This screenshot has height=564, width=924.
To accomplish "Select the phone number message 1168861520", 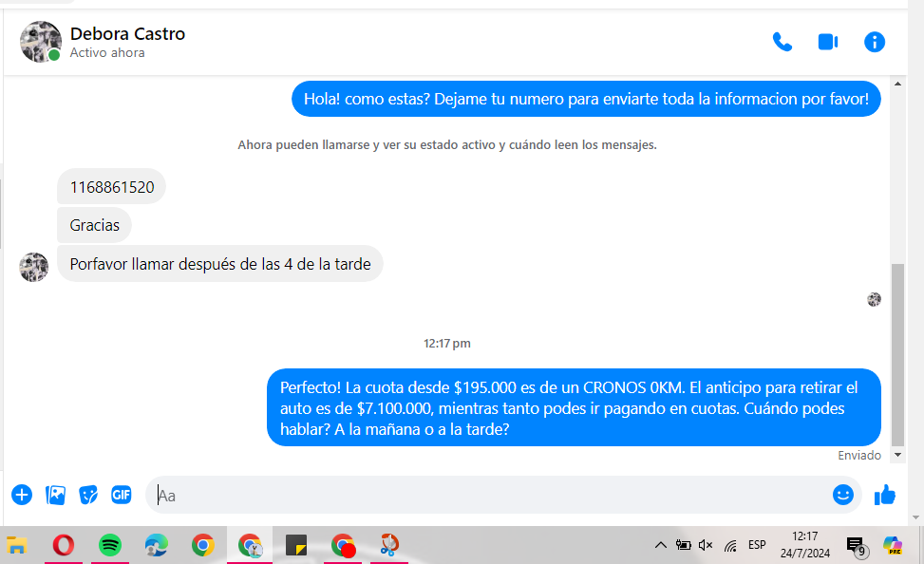I will 111,187.
